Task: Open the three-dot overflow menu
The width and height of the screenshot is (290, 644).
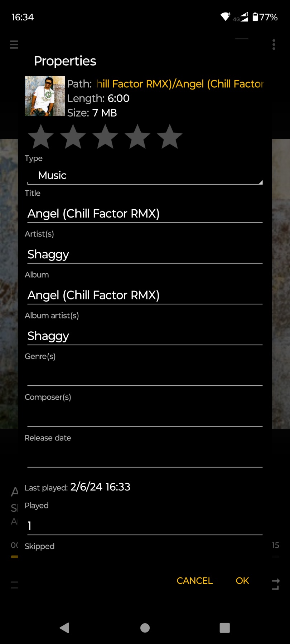Action: tap(274, 45)
